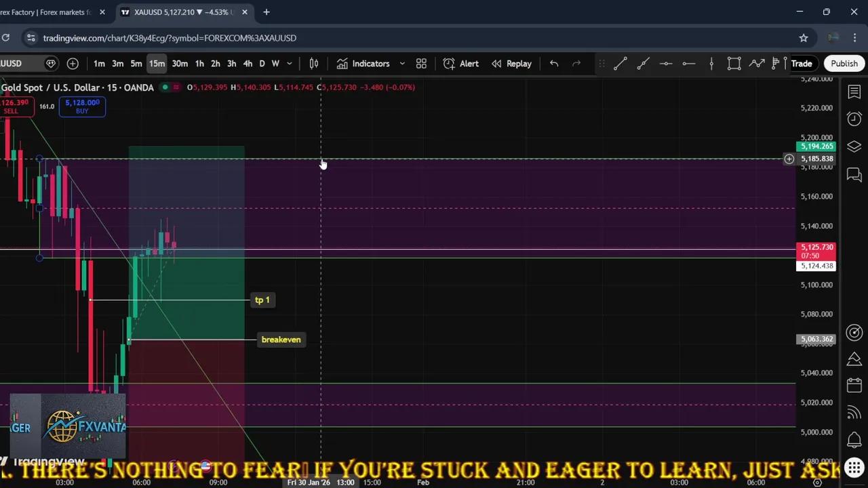Select the rectangle drawing tool in toolbar
The image size is (868, 488).
734,64
